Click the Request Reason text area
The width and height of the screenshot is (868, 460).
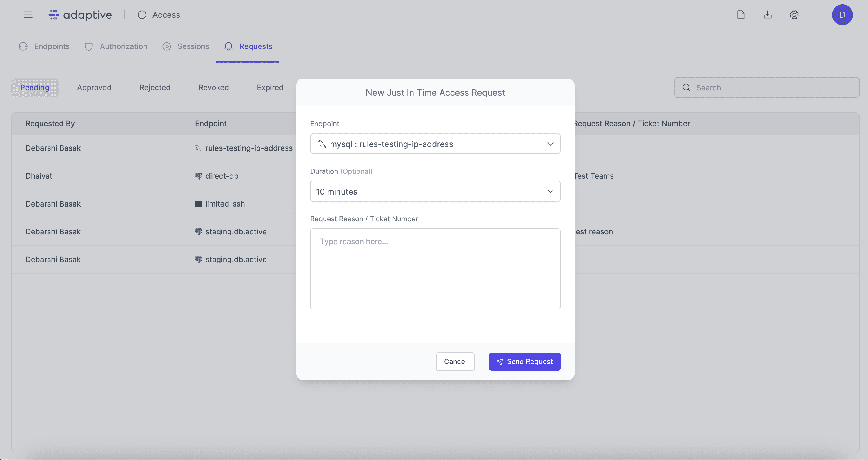point(435,269)
